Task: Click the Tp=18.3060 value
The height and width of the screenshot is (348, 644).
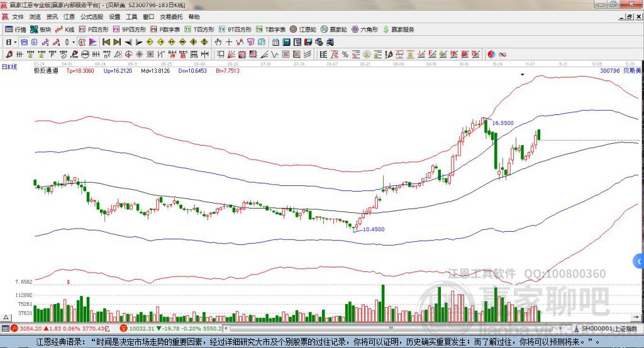Action: pos(80,70)
